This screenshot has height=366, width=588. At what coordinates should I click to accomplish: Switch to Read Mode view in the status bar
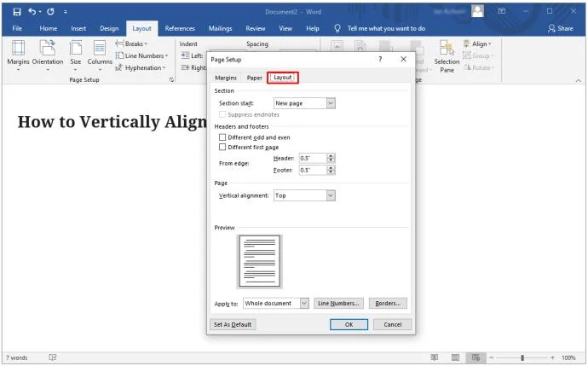pos(435,357)
